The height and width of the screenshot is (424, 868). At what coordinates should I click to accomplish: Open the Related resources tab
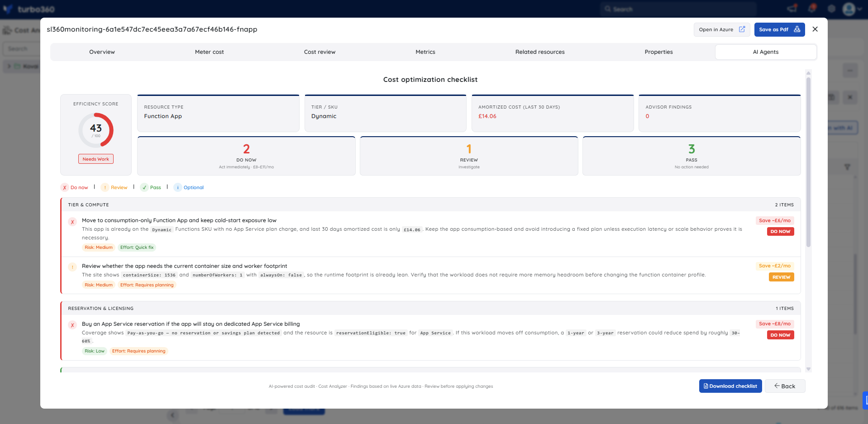pyautogui.click(x=540, y=52)
